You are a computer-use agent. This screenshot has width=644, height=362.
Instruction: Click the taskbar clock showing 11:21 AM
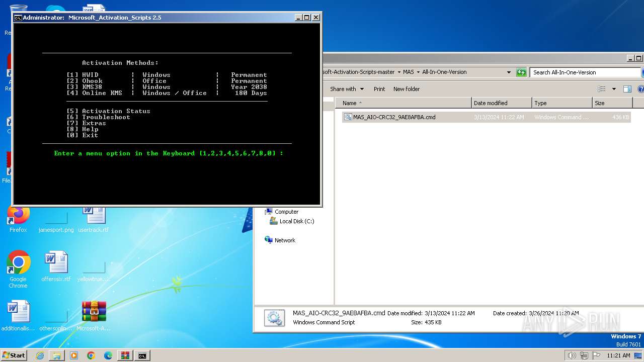coord(618,355)
